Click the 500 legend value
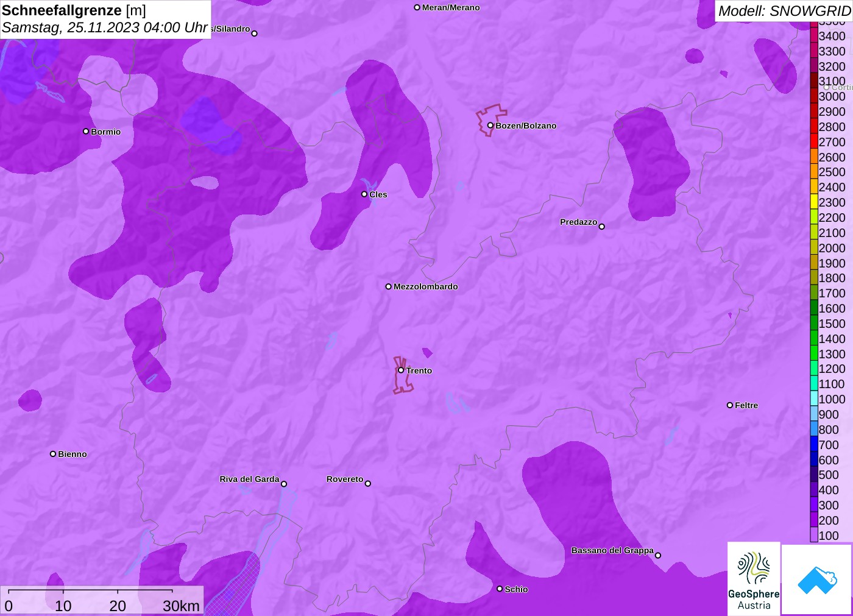The image size is (853, 616). coord(829,475)
